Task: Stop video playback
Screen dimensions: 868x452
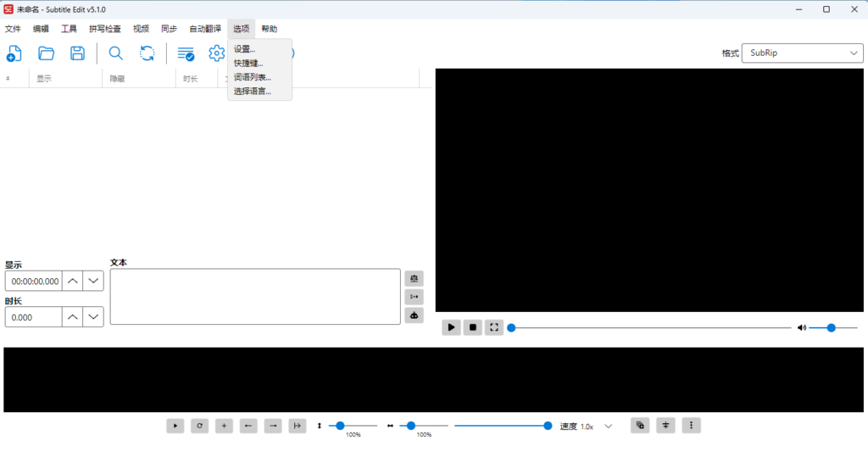Action: tap(473, 327)
